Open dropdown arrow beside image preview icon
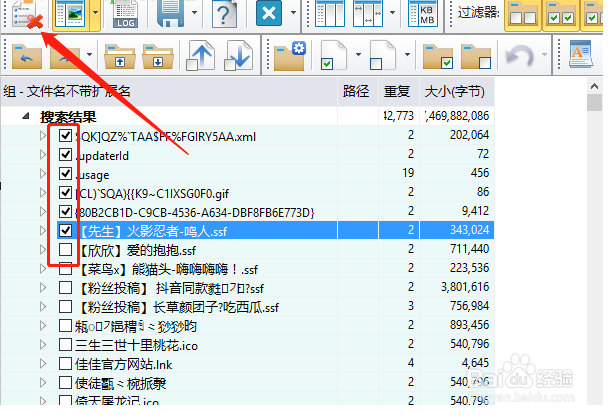608x419 pixels. (95, 13)
